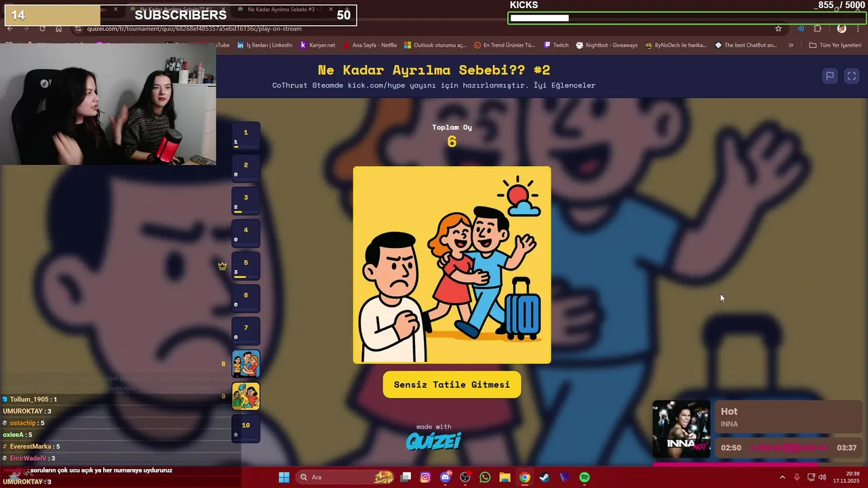The width and height of the screenshot is (868, 488).
Task: Open the thumbnail in slot 8
Action: pyautogui.click(x=246, y=364)
